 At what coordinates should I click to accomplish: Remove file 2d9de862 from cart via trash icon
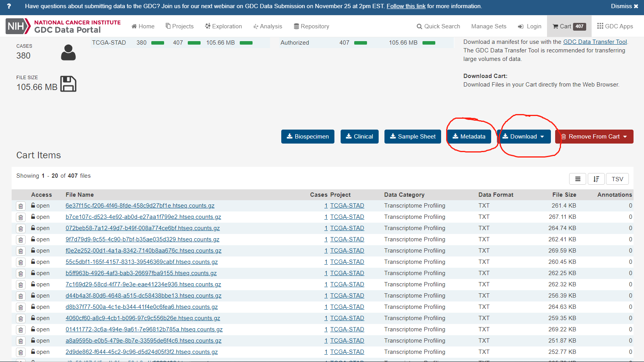tap(21, 352)
